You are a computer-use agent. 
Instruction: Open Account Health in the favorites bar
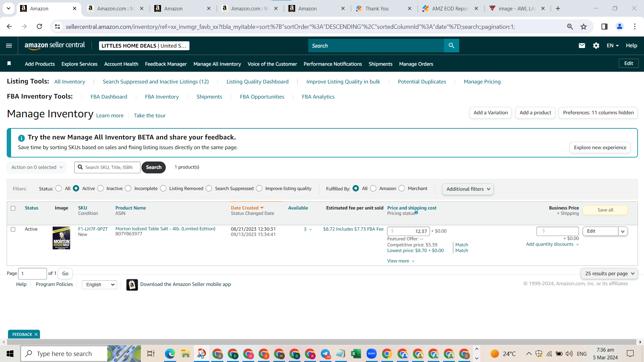pyautogui.click(x=121, y=64)
